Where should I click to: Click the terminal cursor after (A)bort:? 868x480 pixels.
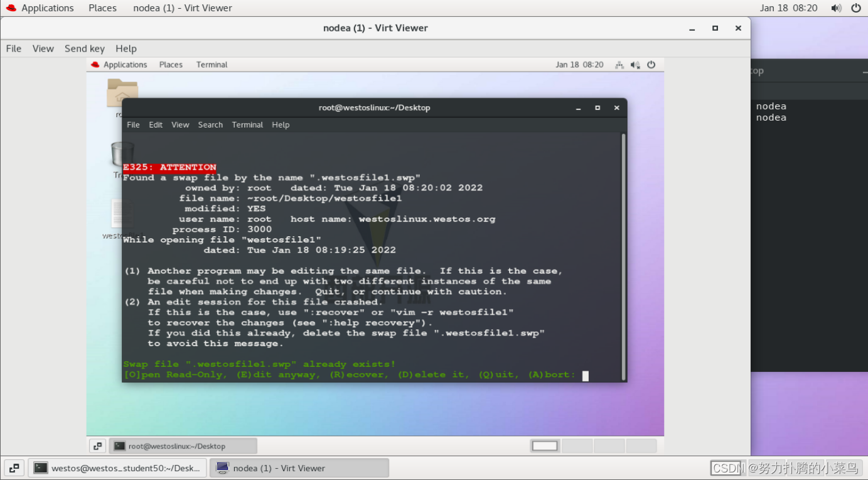tap(586, 376)
